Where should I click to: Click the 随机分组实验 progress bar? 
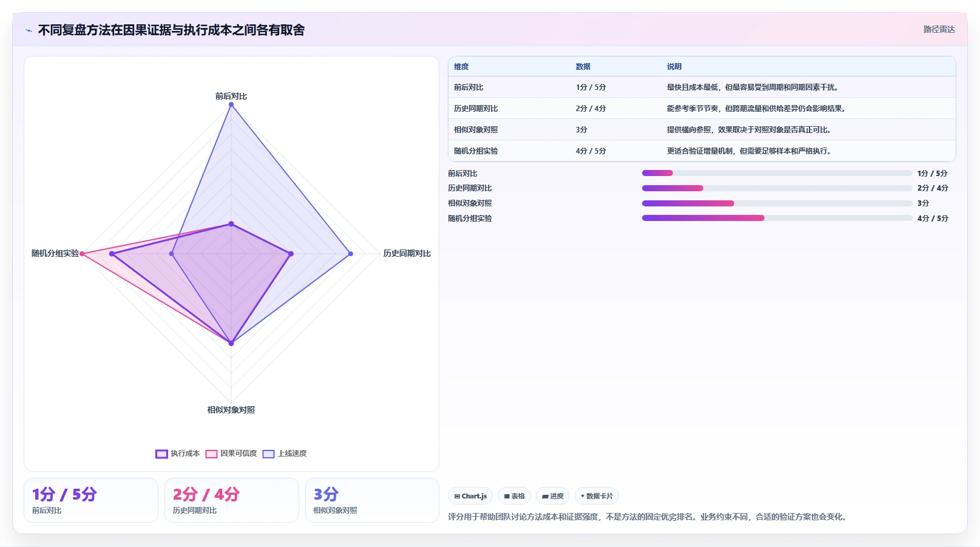777,218
